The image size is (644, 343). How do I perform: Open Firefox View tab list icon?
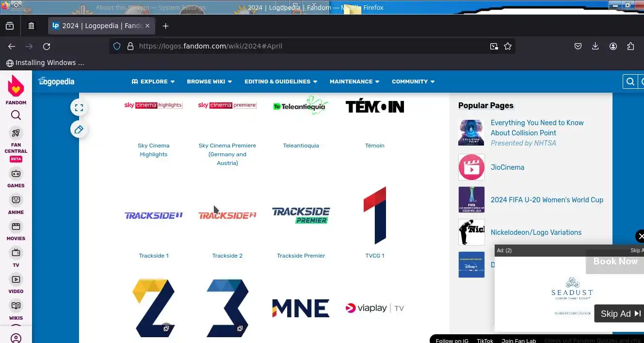pos(10,26)
